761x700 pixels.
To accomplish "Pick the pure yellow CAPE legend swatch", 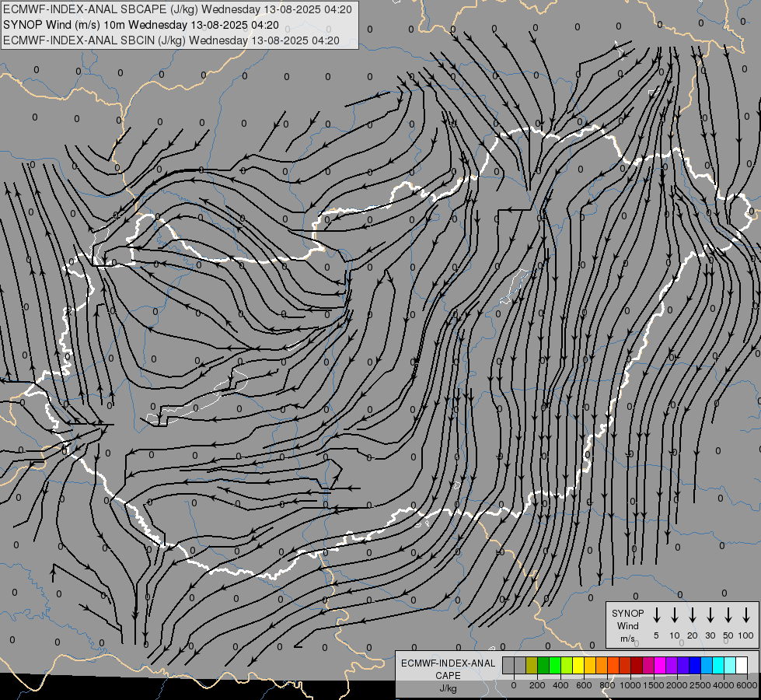I will point(578,666).
